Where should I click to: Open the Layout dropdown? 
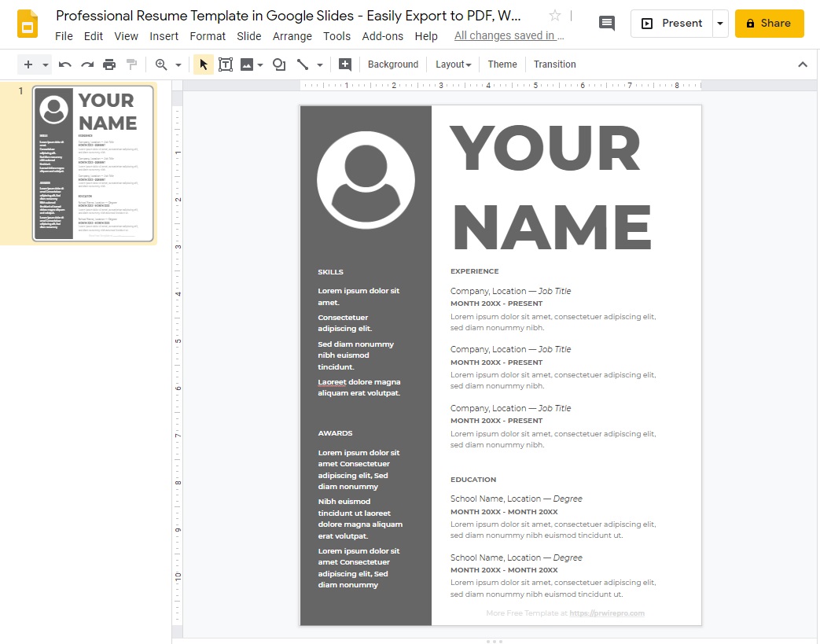click(x=453, y=64)
